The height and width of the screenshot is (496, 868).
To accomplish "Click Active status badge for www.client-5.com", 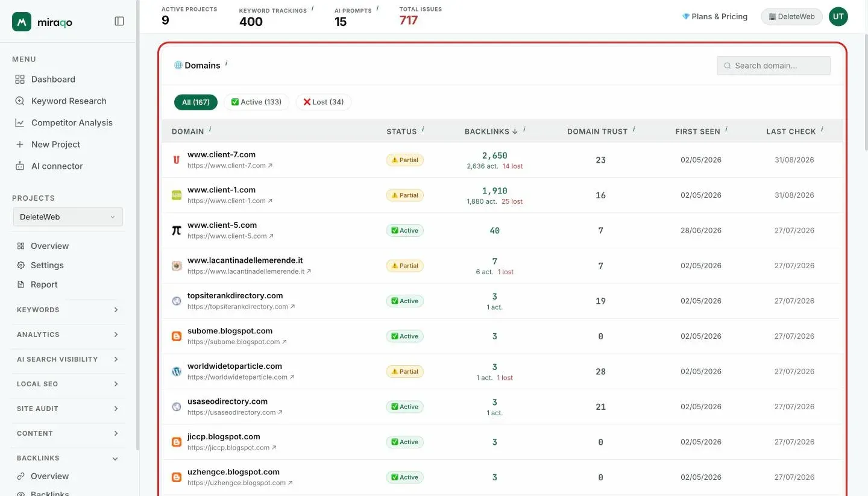I will (x=405, y=231).
